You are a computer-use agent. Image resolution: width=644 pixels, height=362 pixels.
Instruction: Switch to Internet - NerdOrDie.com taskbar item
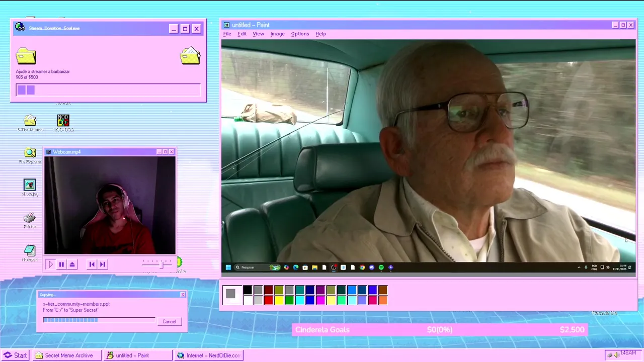tap(209, 355)
